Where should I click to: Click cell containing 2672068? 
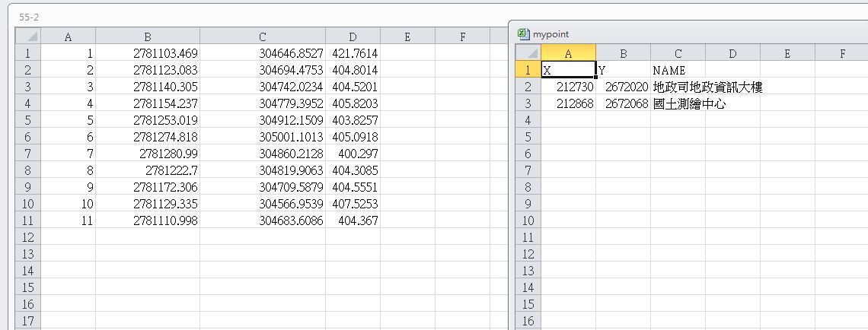(x=624, y=104)
